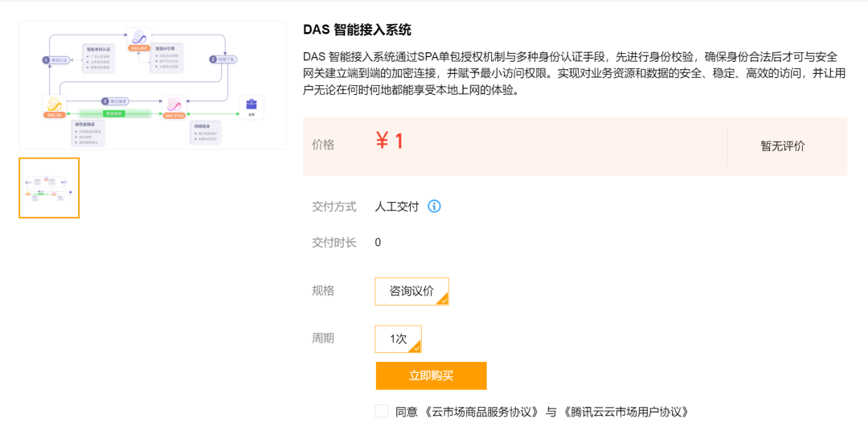Click the step 1 身份认证 badge
This screenshot has height=431, width=868.
click(57, 60)
